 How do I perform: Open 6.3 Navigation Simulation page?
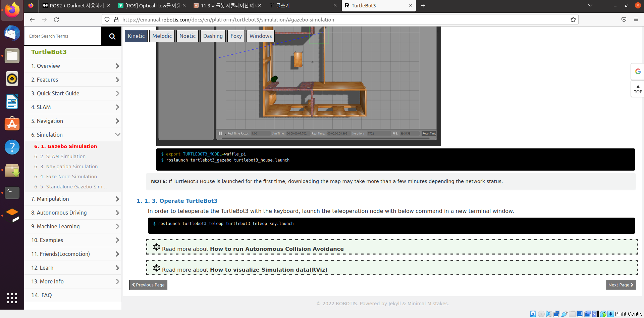pos(66,167)
